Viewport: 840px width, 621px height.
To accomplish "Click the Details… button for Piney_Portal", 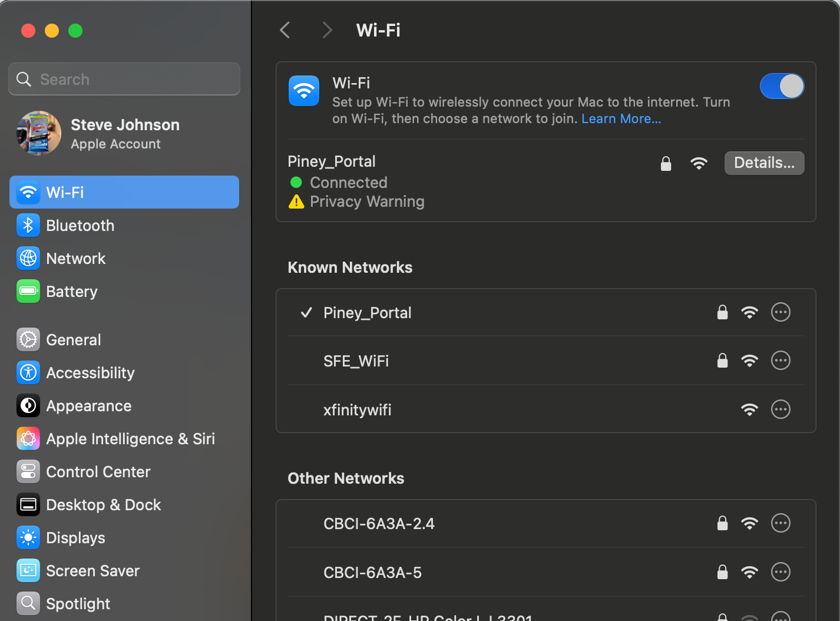I will pos(764,163).
